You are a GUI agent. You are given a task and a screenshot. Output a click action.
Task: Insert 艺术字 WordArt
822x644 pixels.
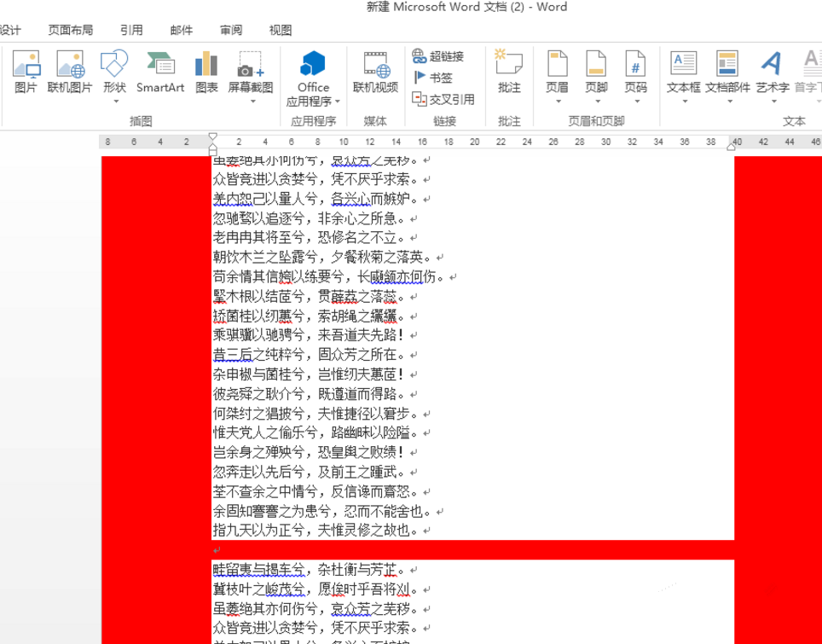tap(773, 70)
